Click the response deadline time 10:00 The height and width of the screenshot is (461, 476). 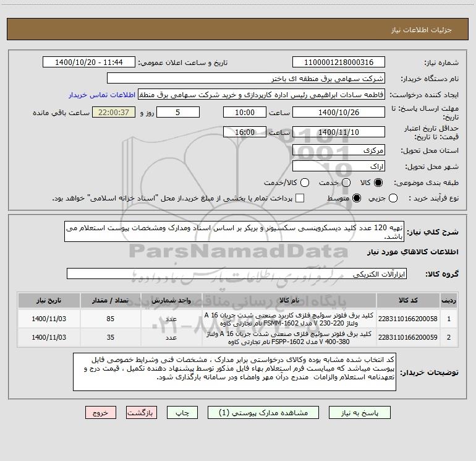click(x=245, y=112)
